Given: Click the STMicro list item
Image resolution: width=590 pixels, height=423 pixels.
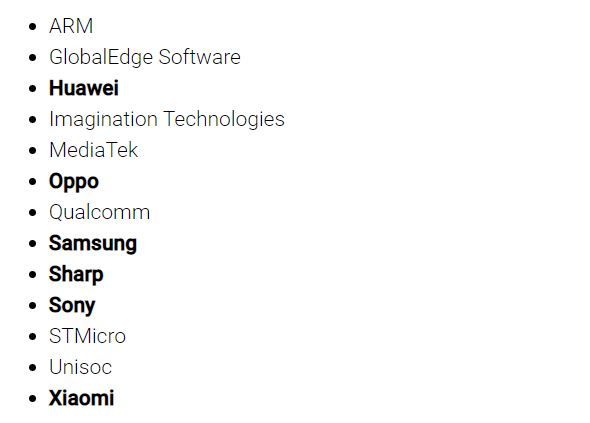Looking at the screenshot, I should pyautogui.click(x=87, y=336).
